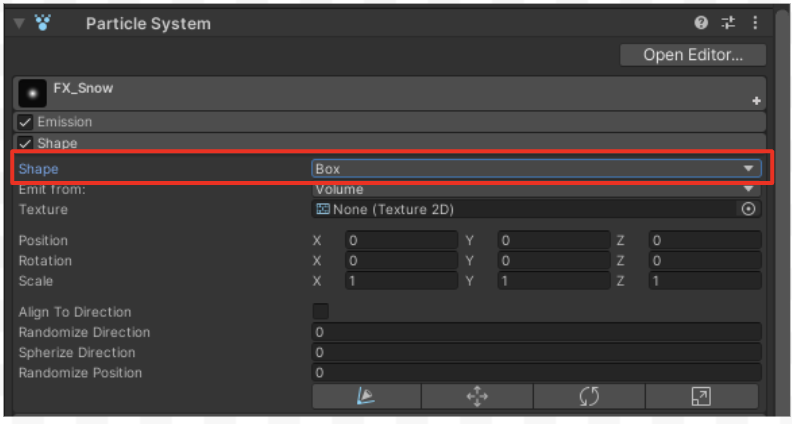Open the component help reference icon

[701, 23]
